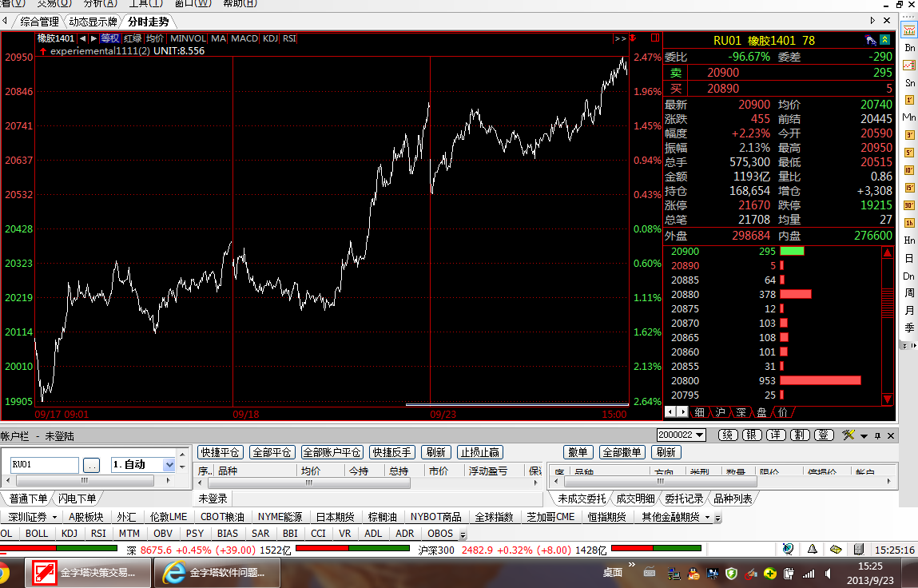Open the envelope message icon
Screen dimensions: 918x588
(x=835, y=550)
